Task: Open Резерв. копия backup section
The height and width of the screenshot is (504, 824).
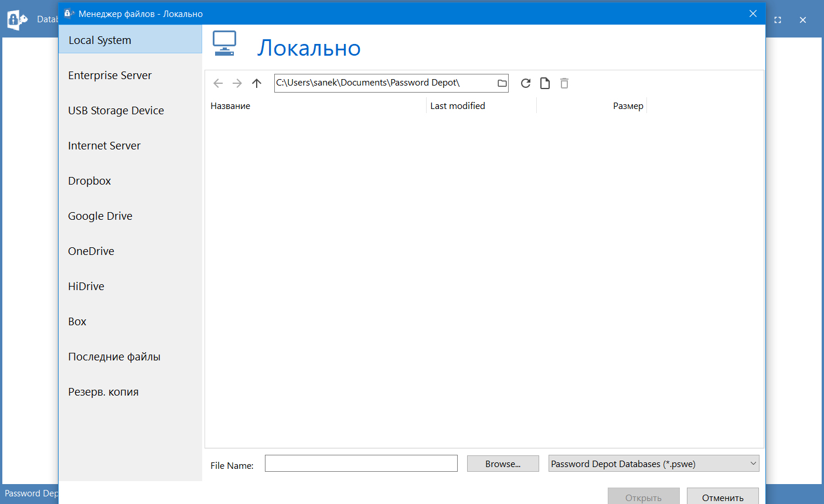Action: (104, 392)
